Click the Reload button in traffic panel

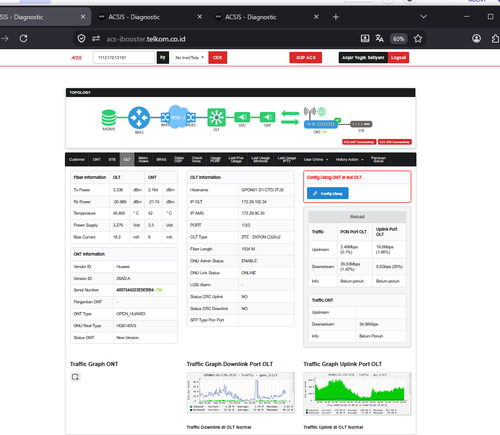(357, 217)
